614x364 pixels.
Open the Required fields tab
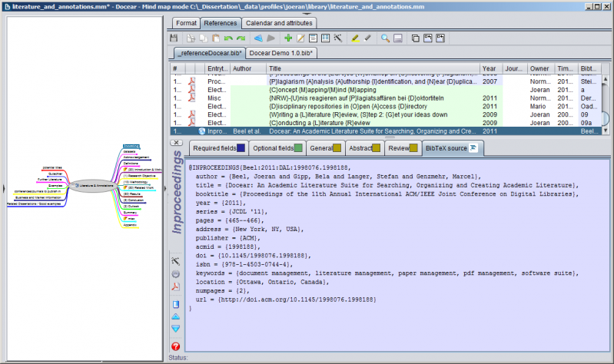(x=218, y=148)
